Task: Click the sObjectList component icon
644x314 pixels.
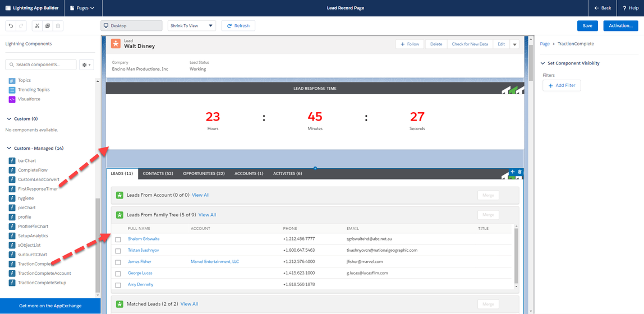Action: (x=11, y=246)
